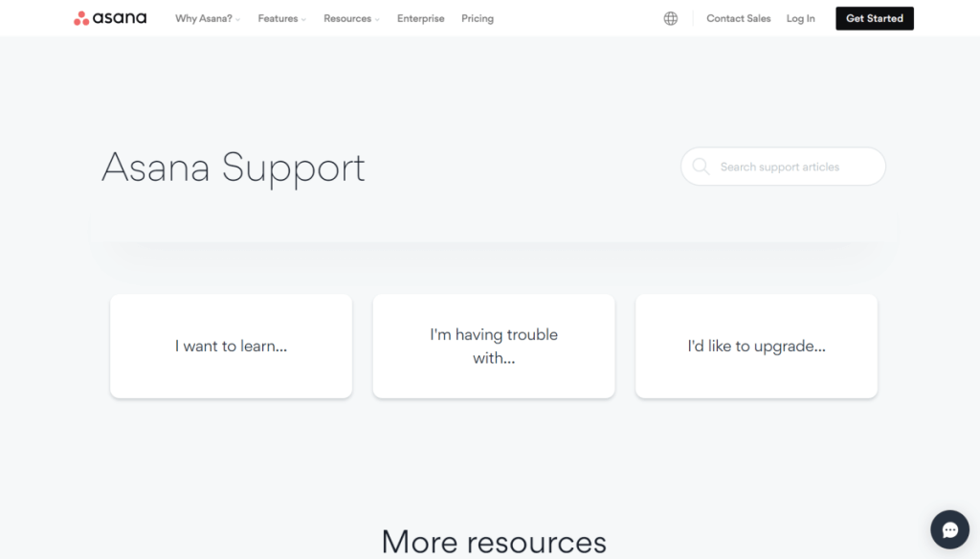Click the Search support articles field

(783, 166)
